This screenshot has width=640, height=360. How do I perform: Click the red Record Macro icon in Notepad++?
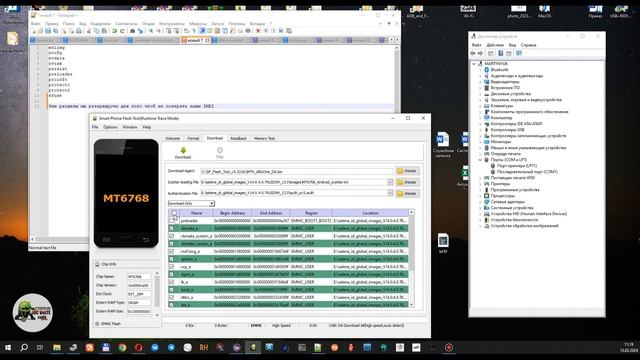click(258, 31)
